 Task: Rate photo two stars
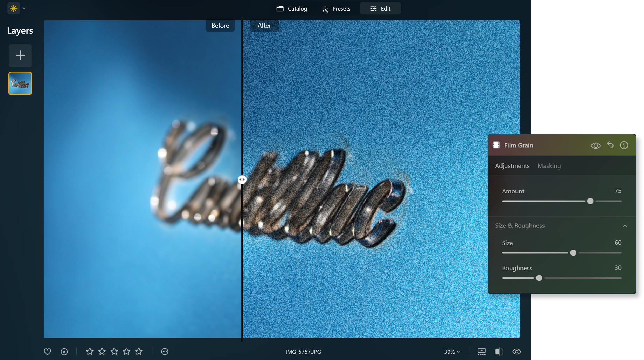tap(102, 351)
